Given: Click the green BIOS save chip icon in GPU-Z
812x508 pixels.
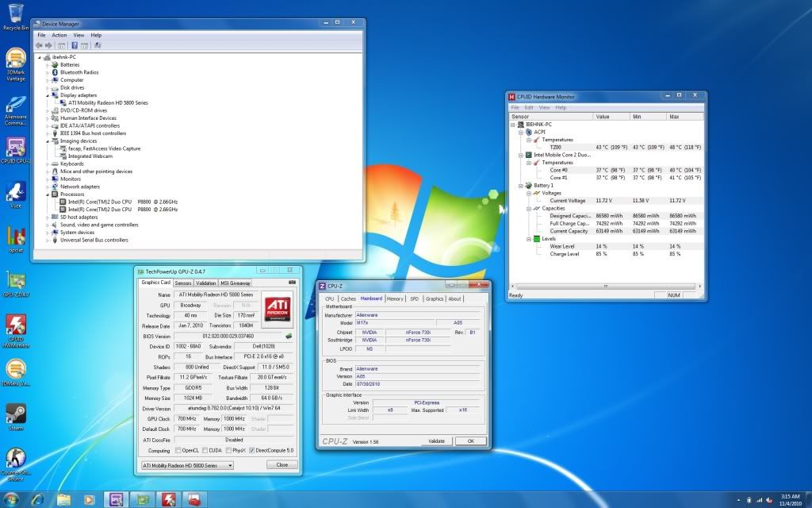Looking at the screenshot, I should coord(289,337).
